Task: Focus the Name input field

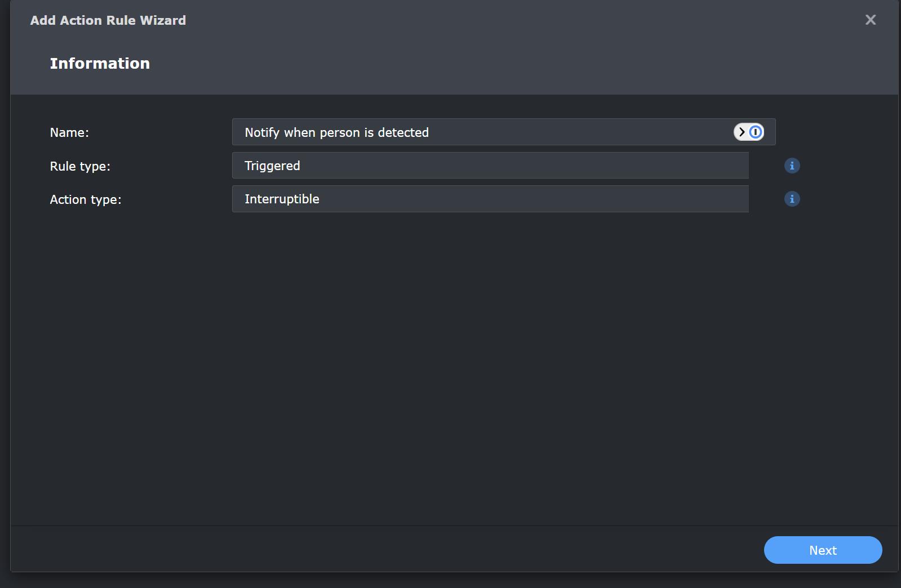Action: pyautogui.click(x=504, y=132)
